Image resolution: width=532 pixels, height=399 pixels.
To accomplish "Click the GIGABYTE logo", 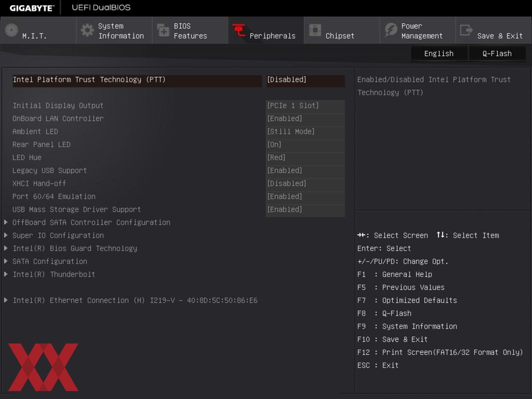I will [32, 8].
